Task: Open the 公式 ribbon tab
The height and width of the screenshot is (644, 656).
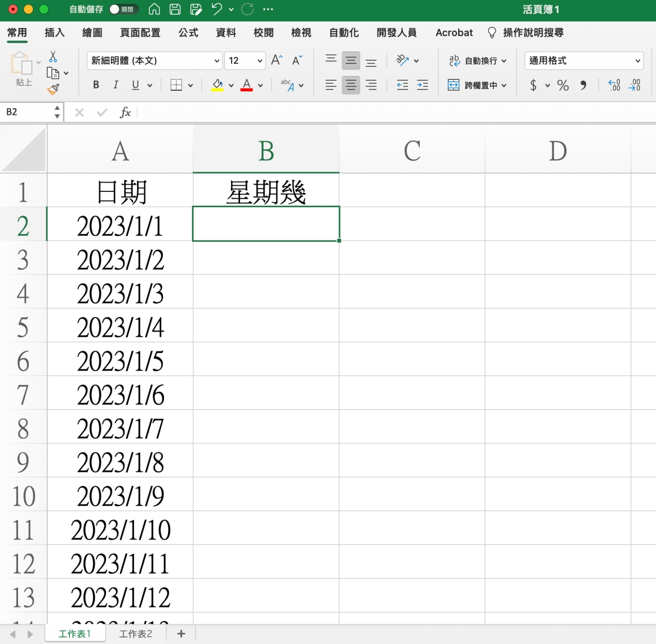Action: pyautogui.click(x=189, y=33)
